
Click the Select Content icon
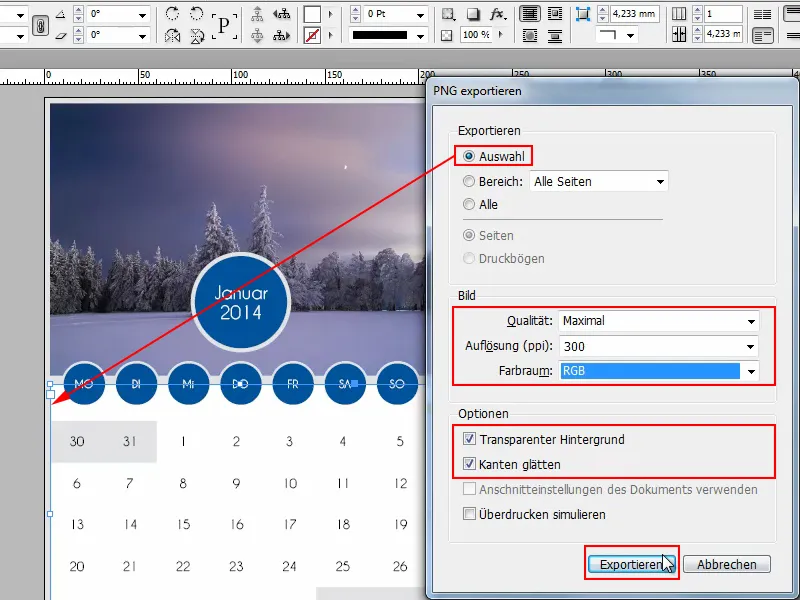click(x=257, y=35)
